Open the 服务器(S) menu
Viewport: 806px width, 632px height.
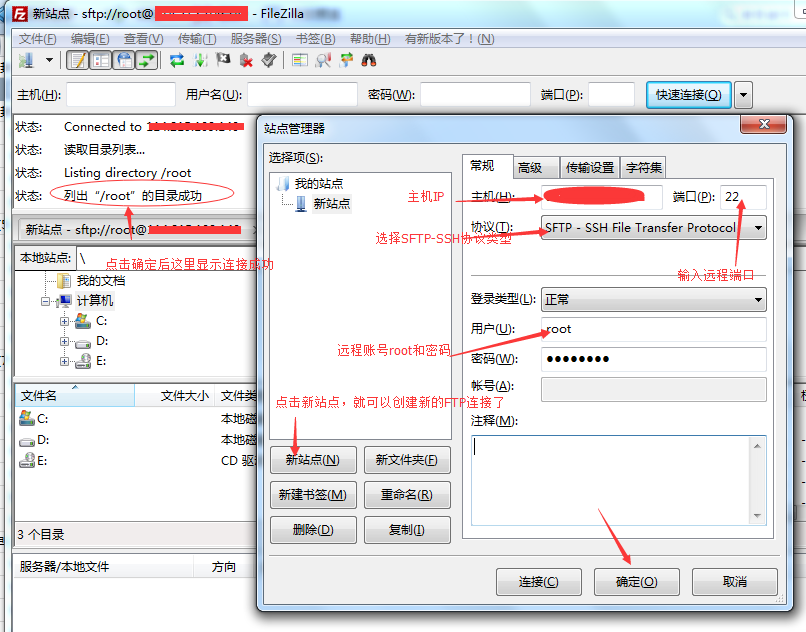point(255,38)
